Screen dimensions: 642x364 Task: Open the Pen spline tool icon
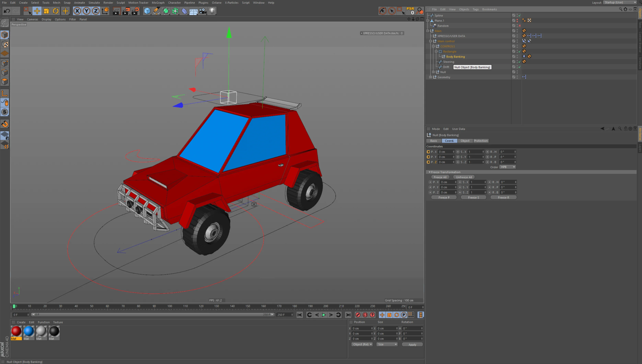click(x=157, y=11)
